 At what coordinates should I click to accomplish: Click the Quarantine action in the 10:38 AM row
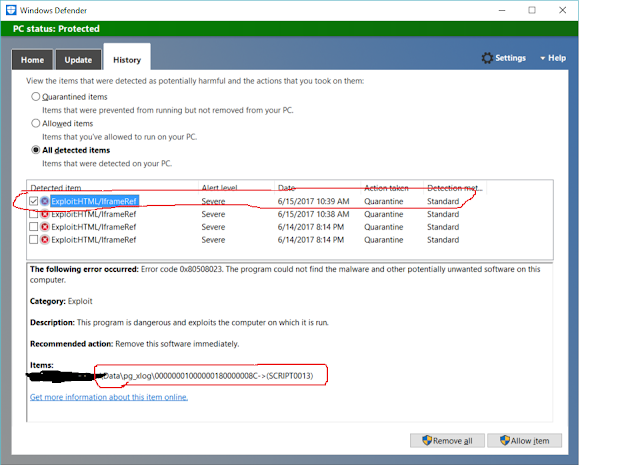384,214
